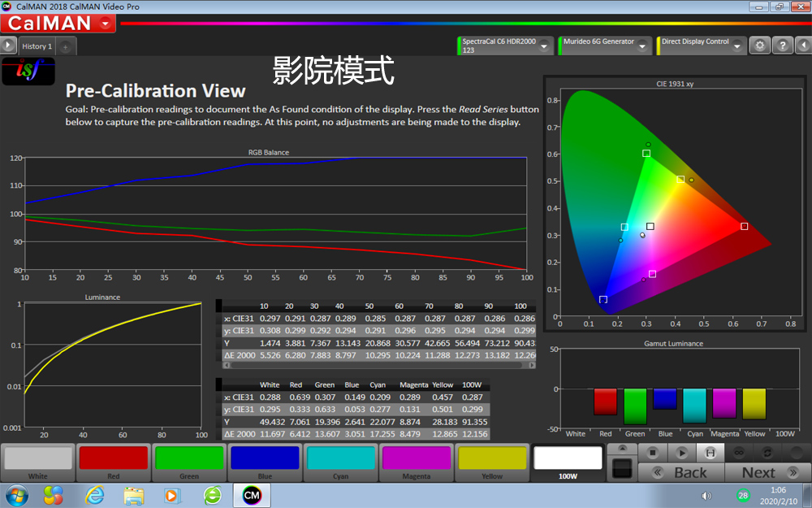Viewport: 812px width, 508px height.
Task: Open the help question mark icon
Action: pos(783,46)
